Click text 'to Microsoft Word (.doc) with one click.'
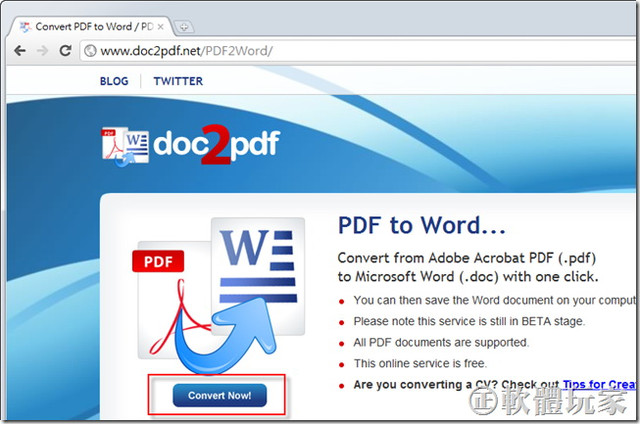This screenshot has width=640, height=424. point(468,277)
